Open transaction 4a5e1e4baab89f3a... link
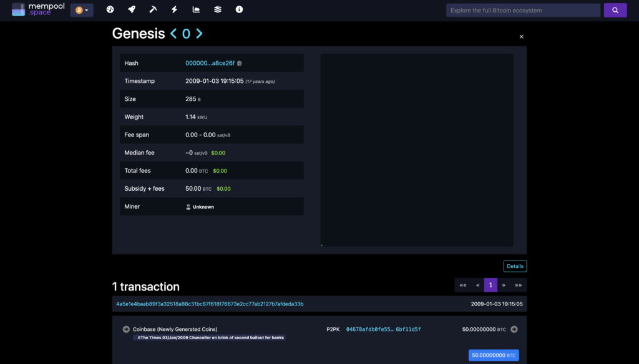This screenshot has height=364, width=639. [x=210, y=304]
